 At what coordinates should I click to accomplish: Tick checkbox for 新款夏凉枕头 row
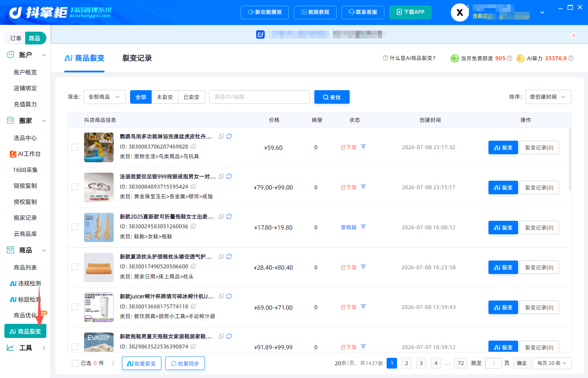pos(75,267)
